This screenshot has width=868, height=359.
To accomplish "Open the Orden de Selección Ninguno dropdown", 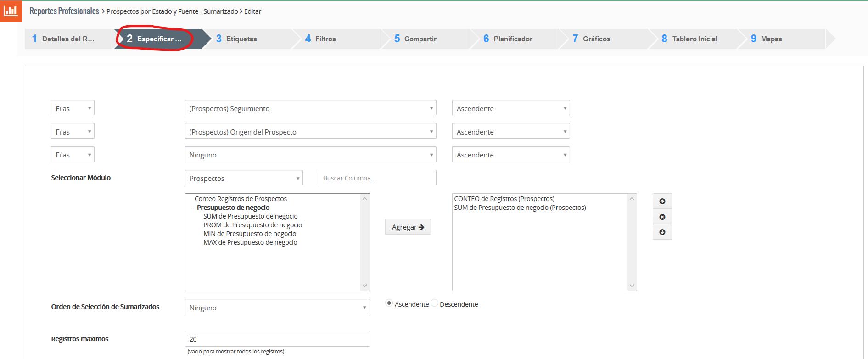I will click(x=277, y=308).
